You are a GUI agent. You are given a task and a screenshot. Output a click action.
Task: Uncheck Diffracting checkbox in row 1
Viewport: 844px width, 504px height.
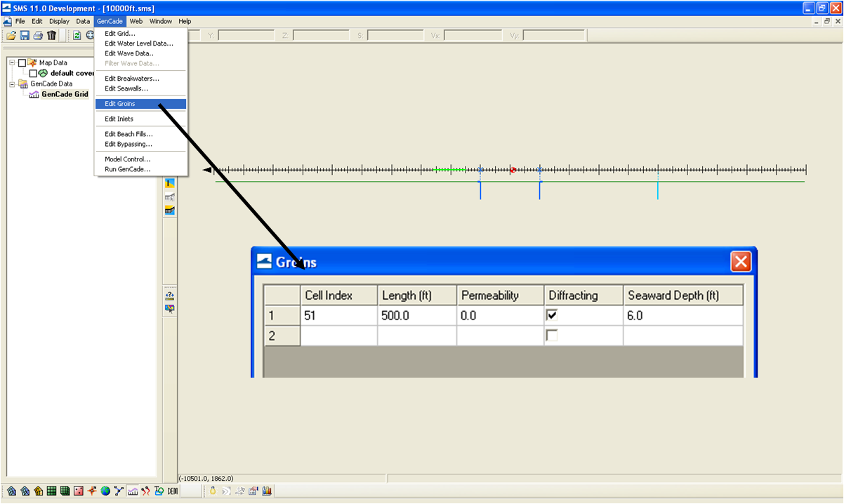point(552,316)
